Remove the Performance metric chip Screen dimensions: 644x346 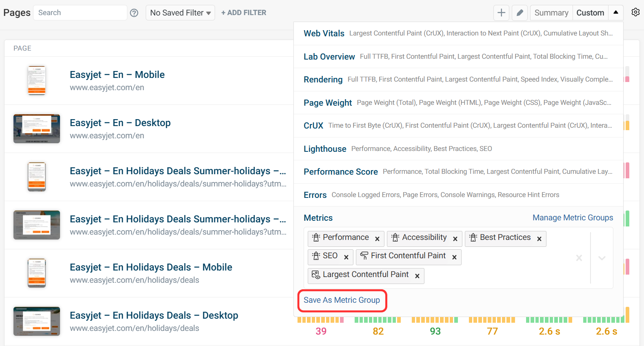pos(377,239)
